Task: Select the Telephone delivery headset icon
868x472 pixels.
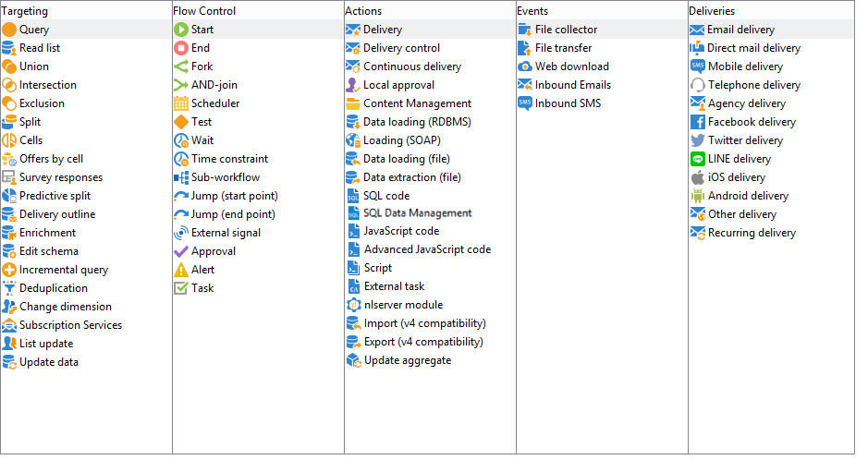Action: pos(698,85)
